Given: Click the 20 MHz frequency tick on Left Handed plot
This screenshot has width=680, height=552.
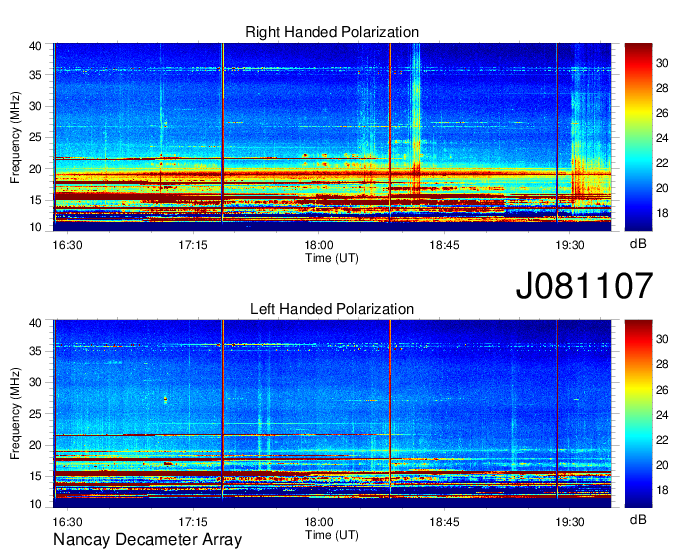Looking at the screenshot, I should pos(36,445).
